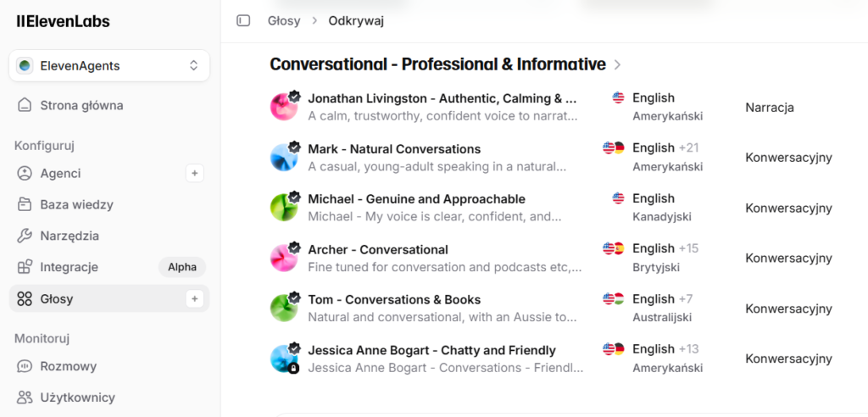868x417 pixels.
Task: Click the flag icons in Mark's row
Action: coord(614,147)
